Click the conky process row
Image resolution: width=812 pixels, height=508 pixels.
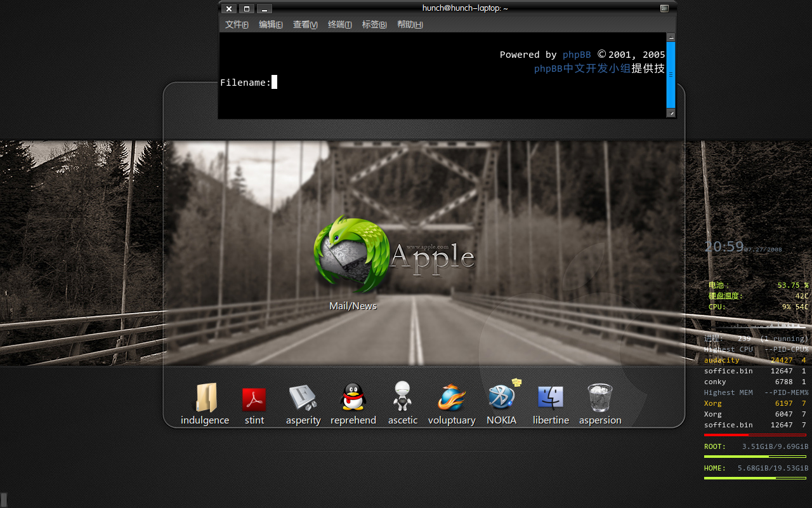755,382
